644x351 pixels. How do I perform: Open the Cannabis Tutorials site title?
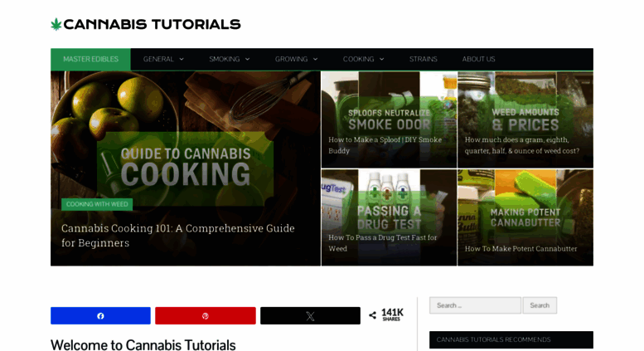pos(152,24)
